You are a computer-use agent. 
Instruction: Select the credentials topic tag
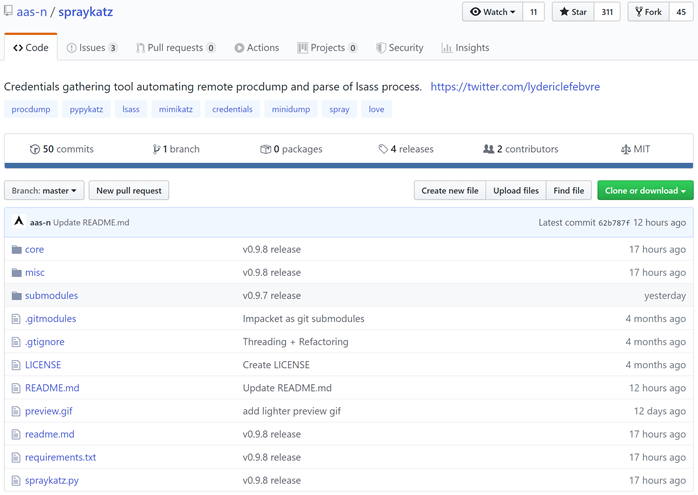232,109
